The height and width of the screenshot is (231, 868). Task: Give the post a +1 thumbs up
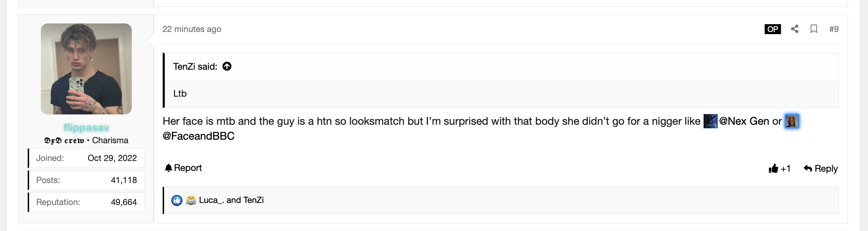(779, 168)
